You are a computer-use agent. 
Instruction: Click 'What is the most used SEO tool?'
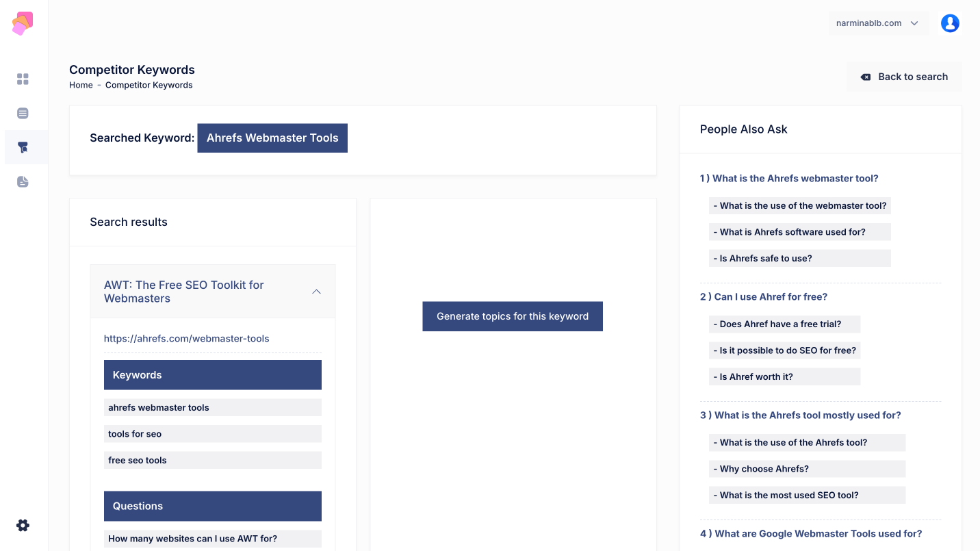[x=808, y=496]
